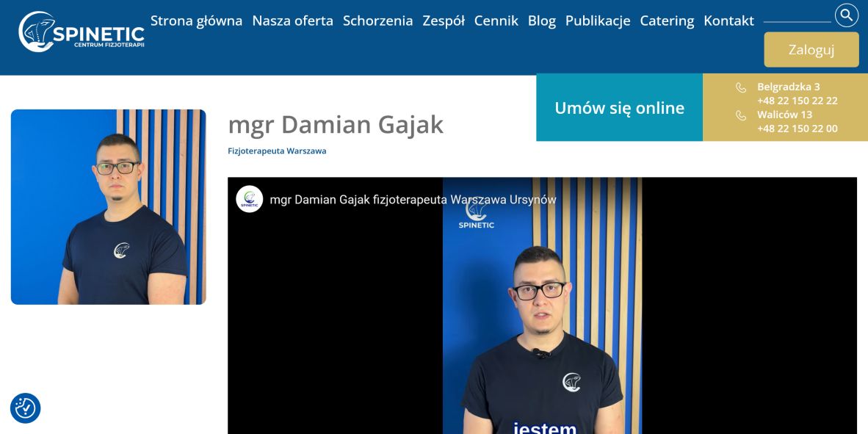Image resolution: width=868 pixels, height=434 pixels.
Task: Visit the Blog section
Action: coord(542,21)
